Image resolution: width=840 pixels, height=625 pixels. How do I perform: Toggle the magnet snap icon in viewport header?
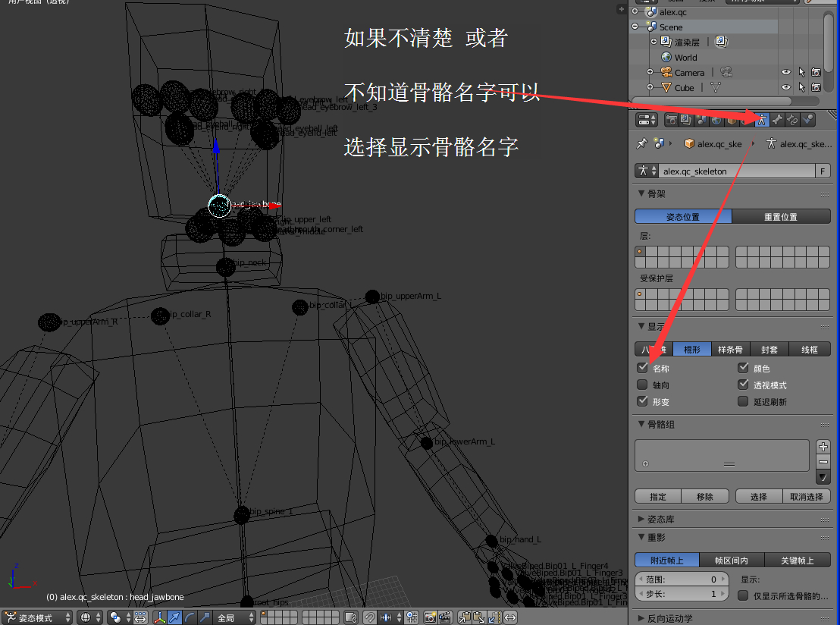(370, 617)
